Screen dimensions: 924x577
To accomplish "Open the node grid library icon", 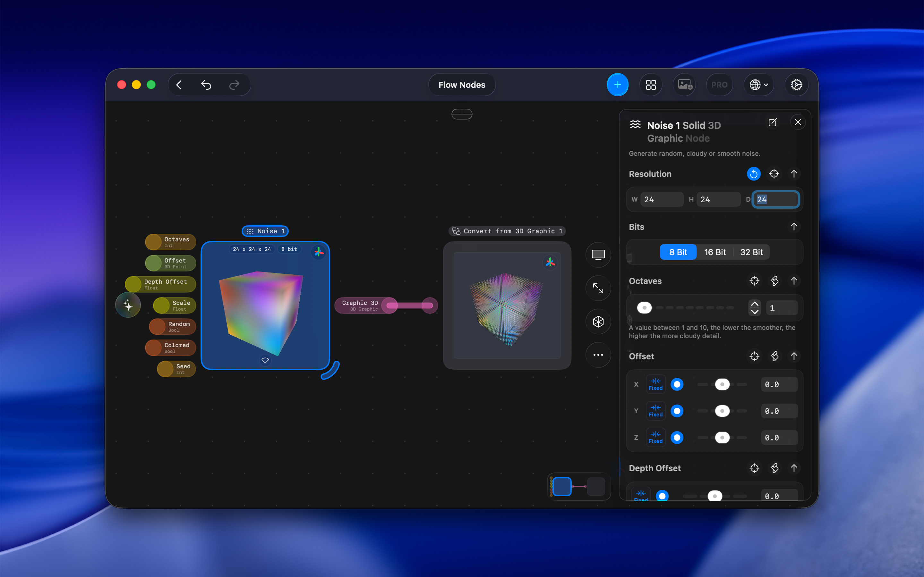I will coord(651,85).
